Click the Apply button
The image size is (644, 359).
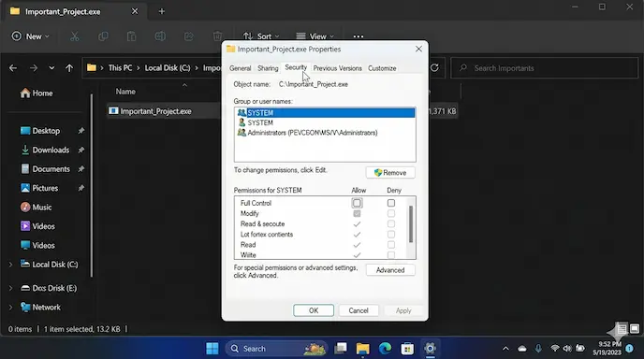(403, 310)
